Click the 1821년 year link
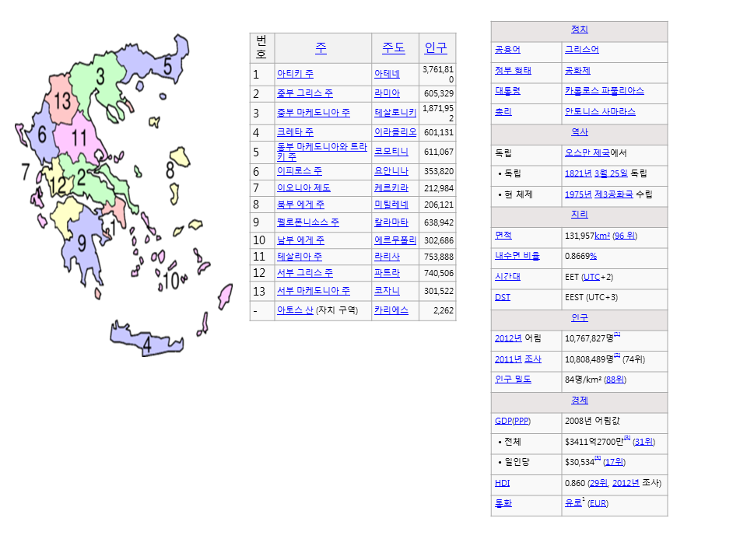Viewport: 747px width, 560px height. click(x=578, y=173)
